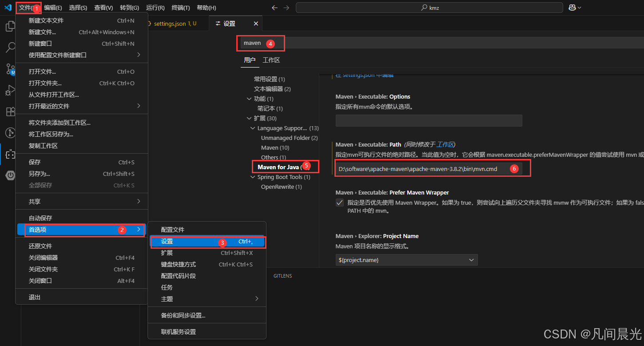Viewport: 644px width, 346px height.
Task: Choose 从文件打开工作区... entry
Action: [82, 95]
